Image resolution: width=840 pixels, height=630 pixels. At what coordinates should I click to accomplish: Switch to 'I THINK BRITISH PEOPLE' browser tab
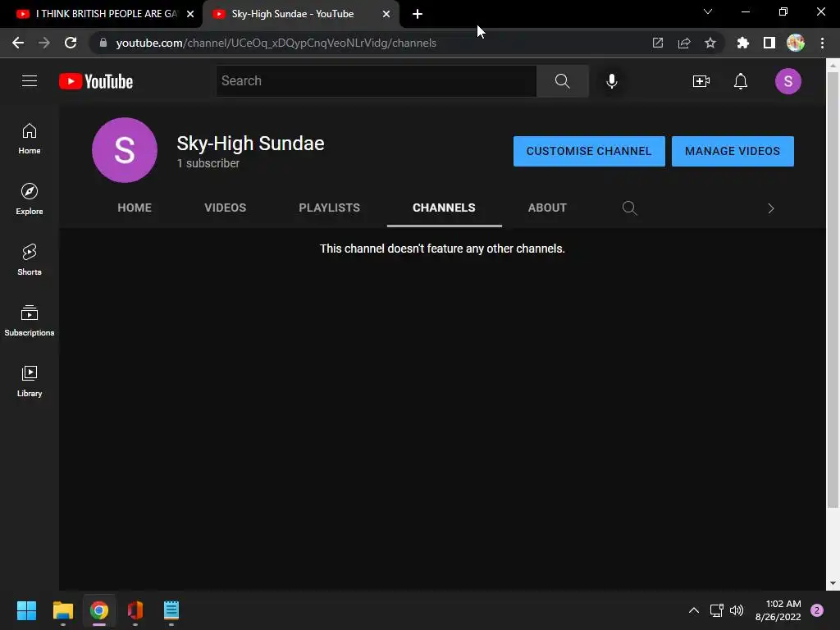[101, 14]
